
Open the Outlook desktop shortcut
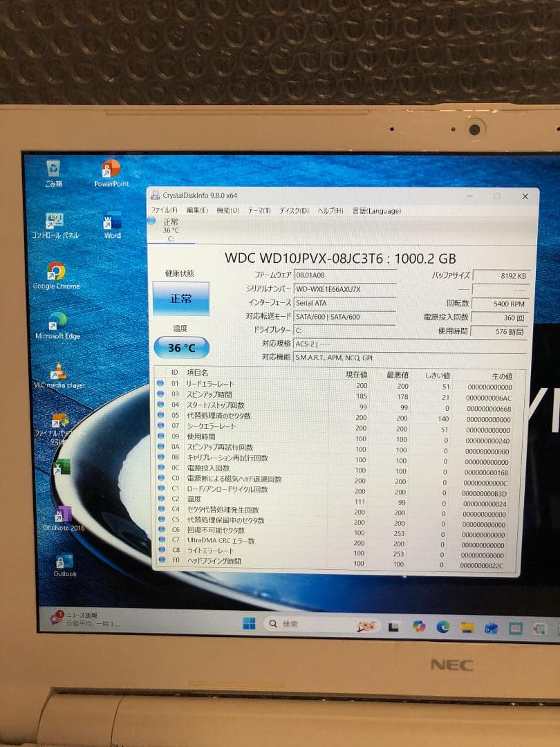click(65, 566)
